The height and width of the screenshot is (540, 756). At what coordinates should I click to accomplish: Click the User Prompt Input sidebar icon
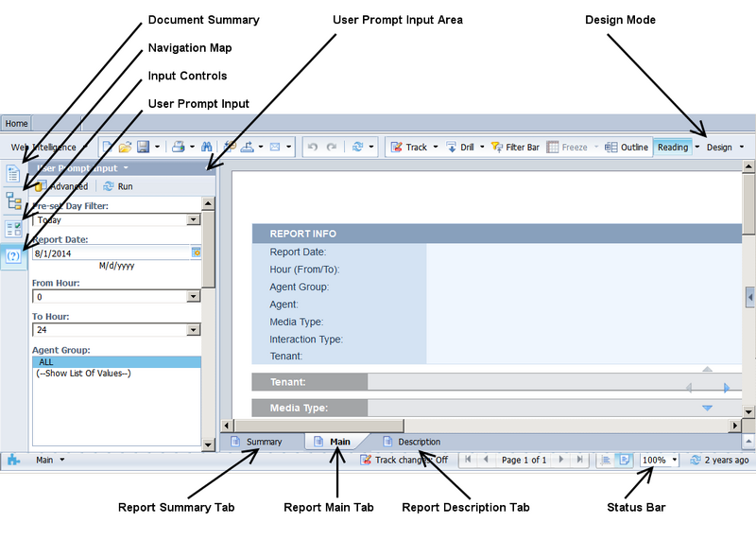(13, 255)
